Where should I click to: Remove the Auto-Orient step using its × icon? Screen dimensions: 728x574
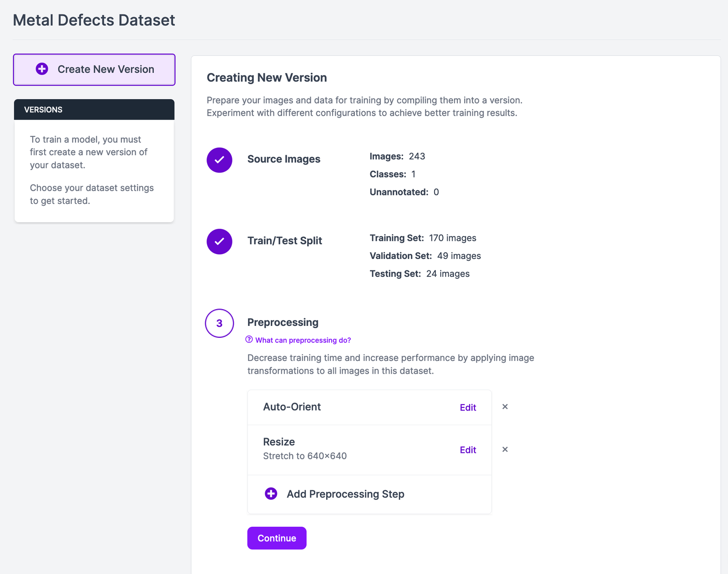(x=505, y=406)
